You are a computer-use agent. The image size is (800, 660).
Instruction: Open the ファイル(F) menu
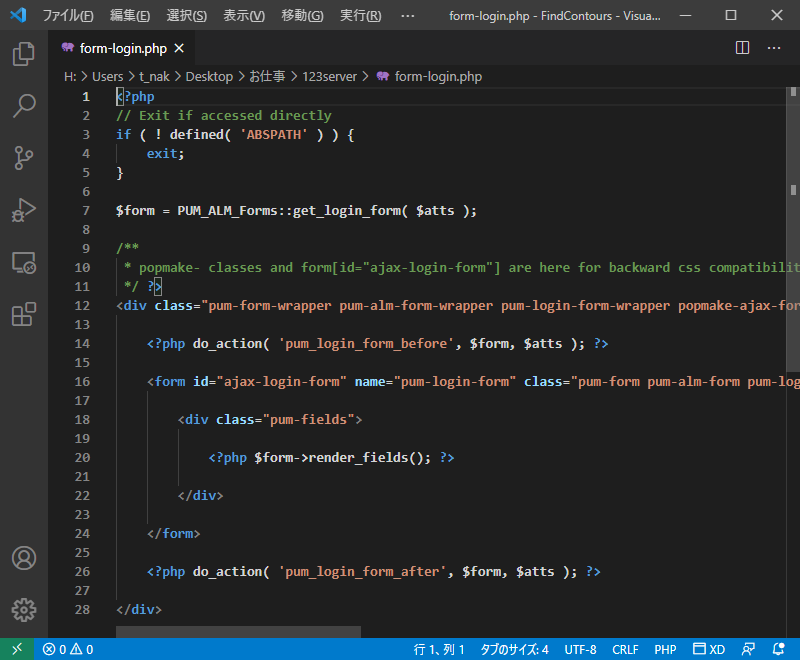[68, 15]
